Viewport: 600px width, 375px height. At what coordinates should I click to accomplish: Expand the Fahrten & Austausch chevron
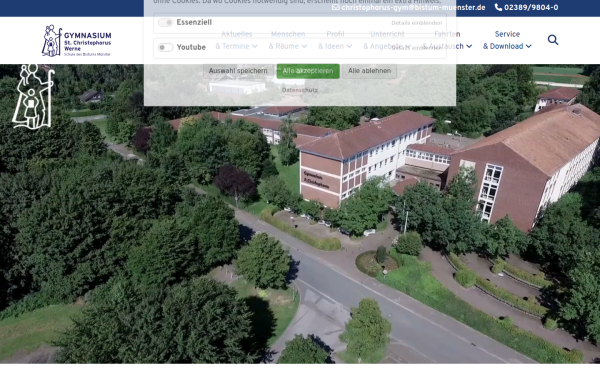click(x=469, y=46)
